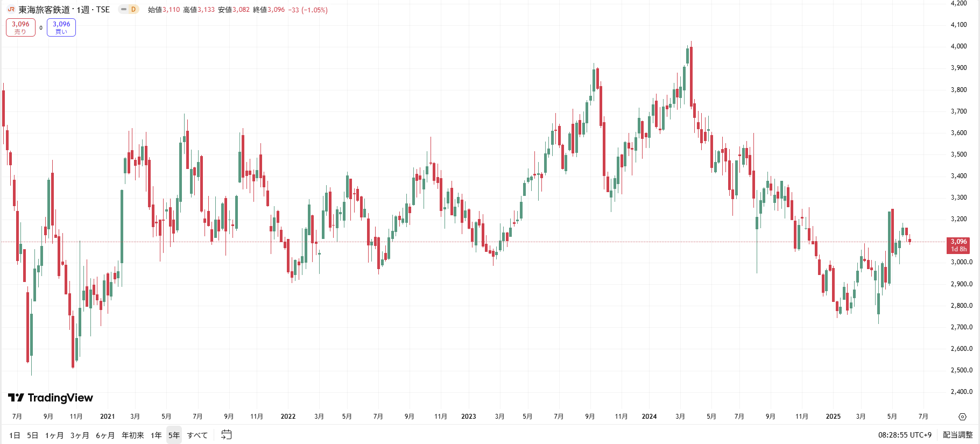Image resolution: width=980 pixels, height=444 pixels.
Task: Open the 08:28:55 UTC+9 timezone menu
Action: (905, 435)
